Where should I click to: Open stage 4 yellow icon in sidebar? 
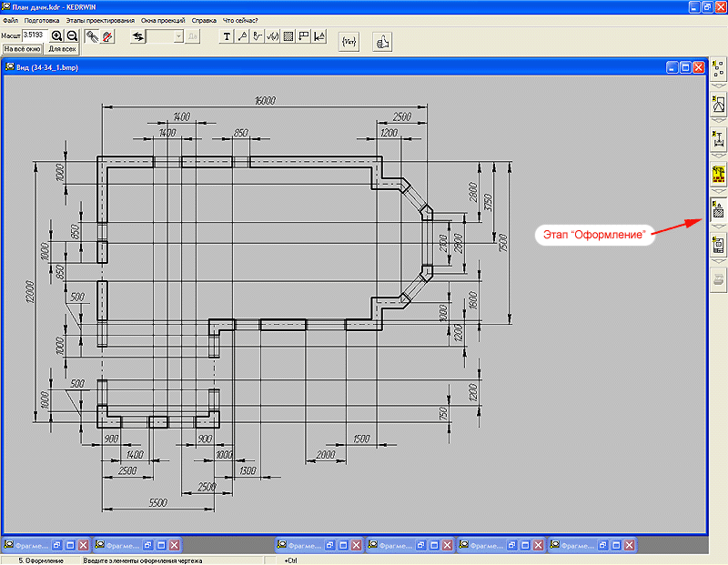coord(718,174)
